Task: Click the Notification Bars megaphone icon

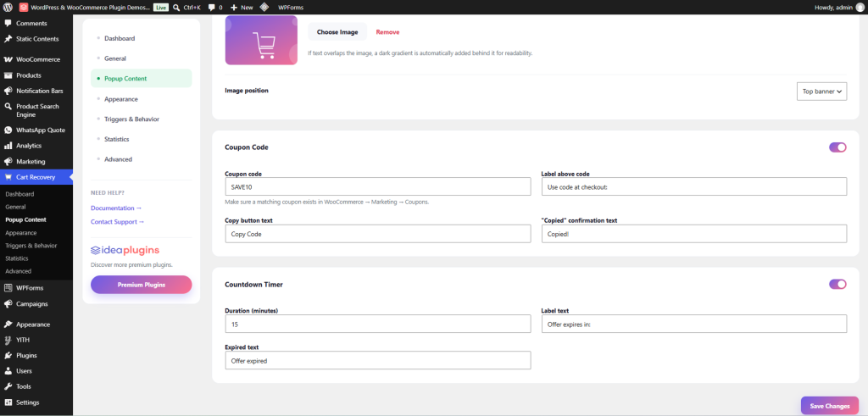Action: point(8,91)
